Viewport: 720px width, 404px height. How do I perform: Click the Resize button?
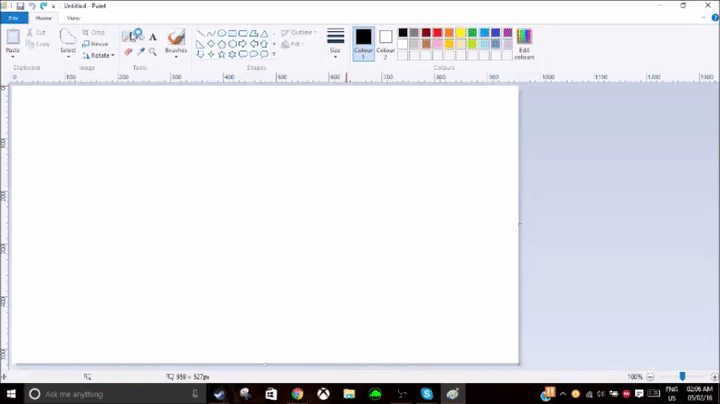click(x=96, y=44)
